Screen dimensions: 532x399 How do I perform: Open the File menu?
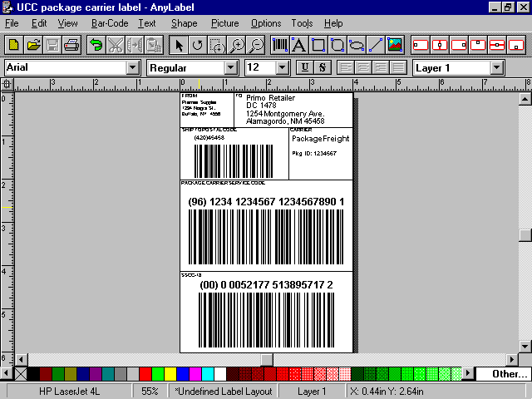pos(12,23)
